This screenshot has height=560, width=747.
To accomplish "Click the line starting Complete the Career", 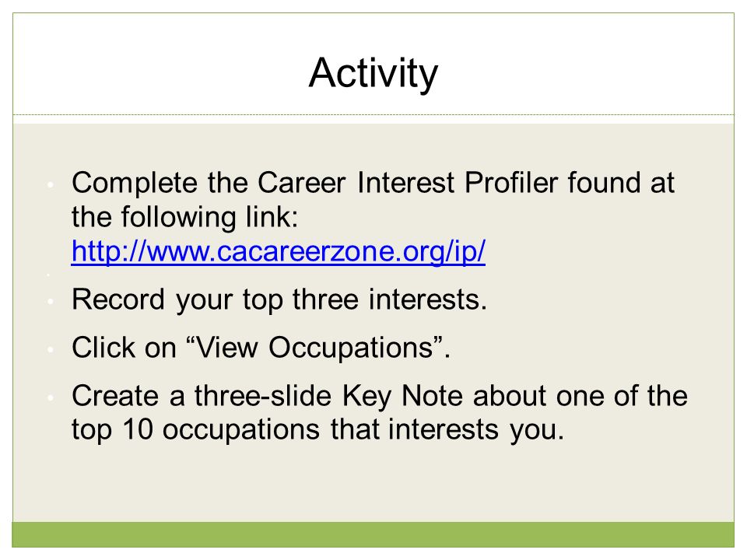I will [x=373, y=183].
